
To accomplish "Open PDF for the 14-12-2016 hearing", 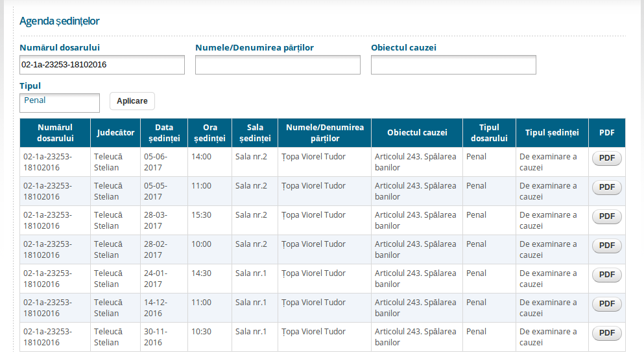I will point(606,304).
